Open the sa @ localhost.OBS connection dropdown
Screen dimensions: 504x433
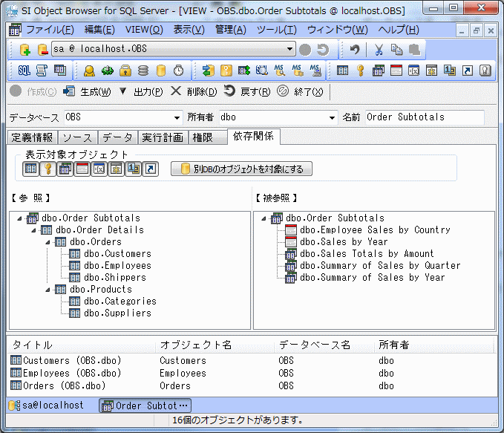(x=290, y=49)
